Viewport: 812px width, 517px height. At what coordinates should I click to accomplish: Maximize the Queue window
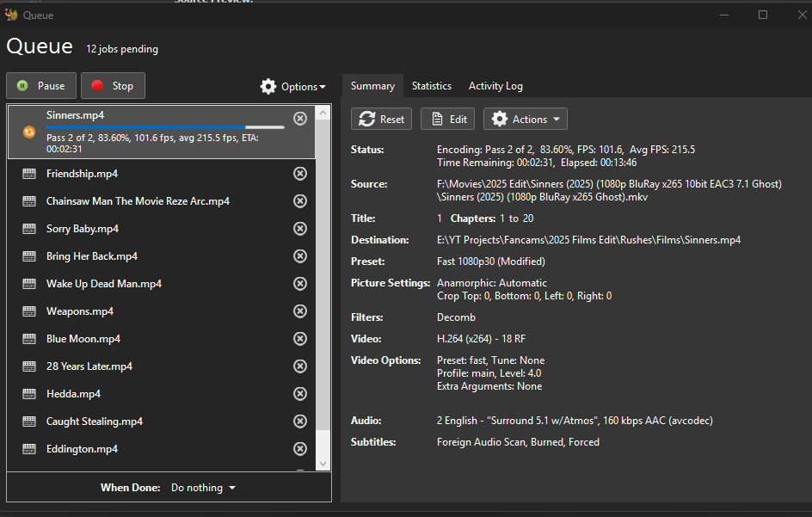pos(763,15)
